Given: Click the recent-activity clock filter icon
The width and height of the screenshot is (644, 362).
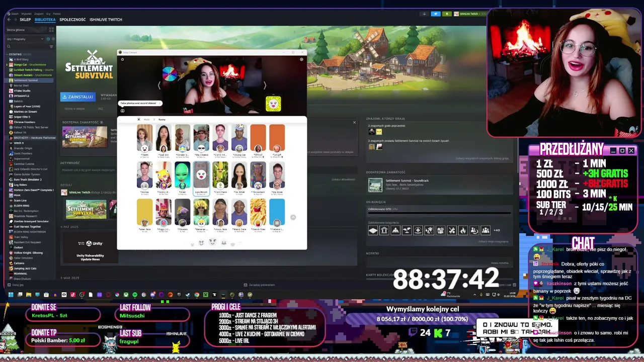Looking at the screenshot, I should tap(48, 39).
